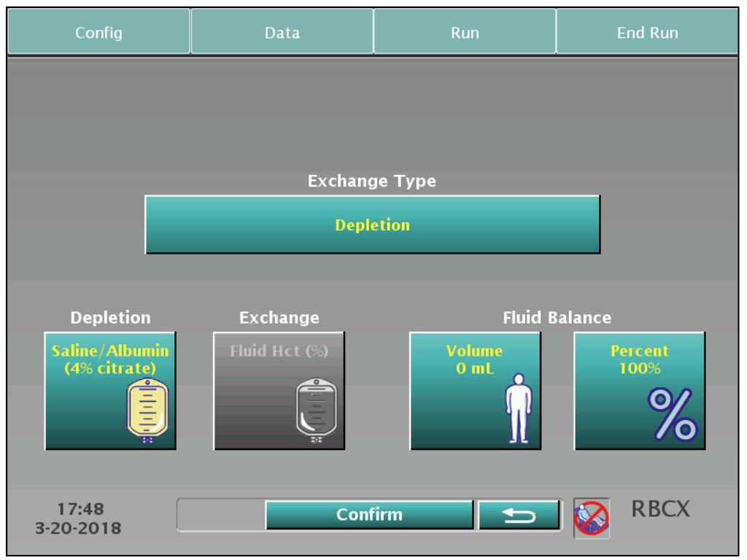Screen dimensions: 747x560
Task: Select the Saline/Albumin (4% citrate) depletion fluid button
Action: pos(111,391)
